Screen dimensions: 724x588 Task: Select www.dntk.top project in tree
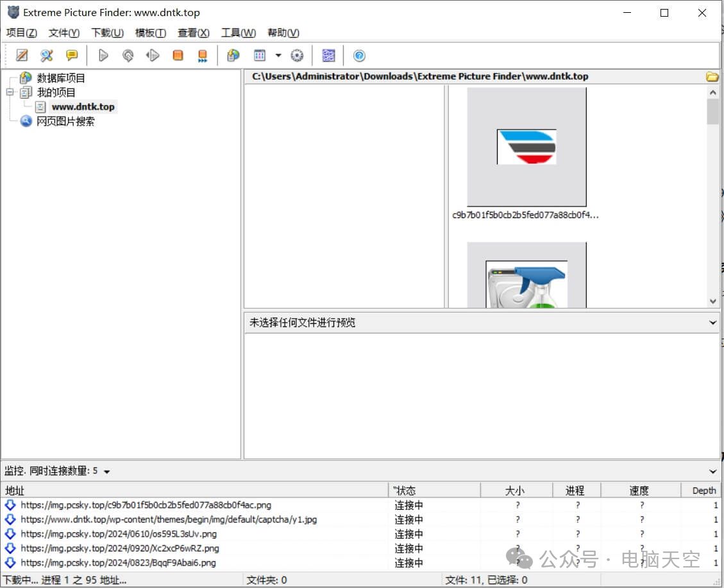click(83, 106)
